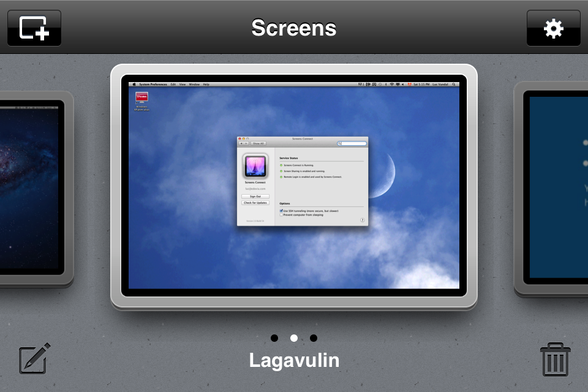Enable Prevent computer from sleeping
The width and height of the screenshot is (588, 392).
281,215
